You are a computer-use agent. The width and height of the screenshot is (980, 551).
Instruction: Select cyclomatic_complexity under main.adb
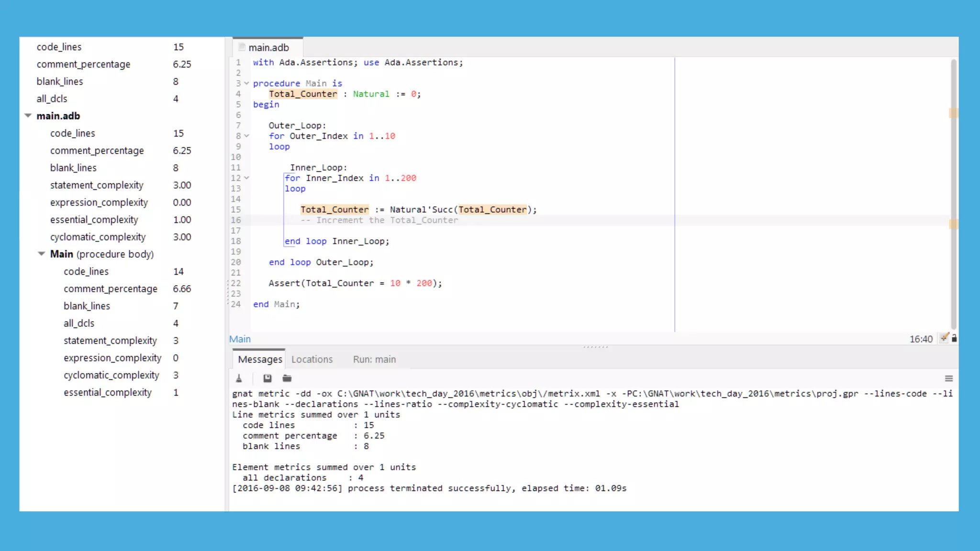point(98,237)
